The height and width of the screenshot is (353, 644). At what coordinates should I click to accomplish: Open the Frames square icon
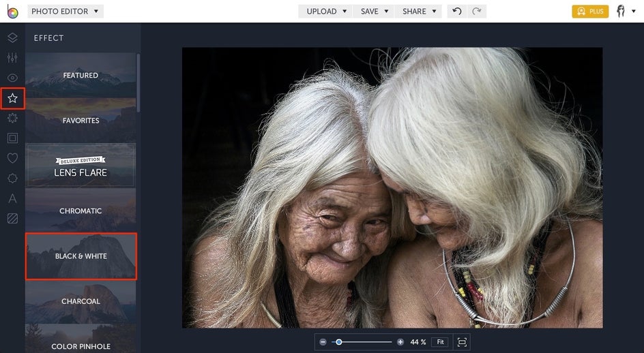point(12,138)
